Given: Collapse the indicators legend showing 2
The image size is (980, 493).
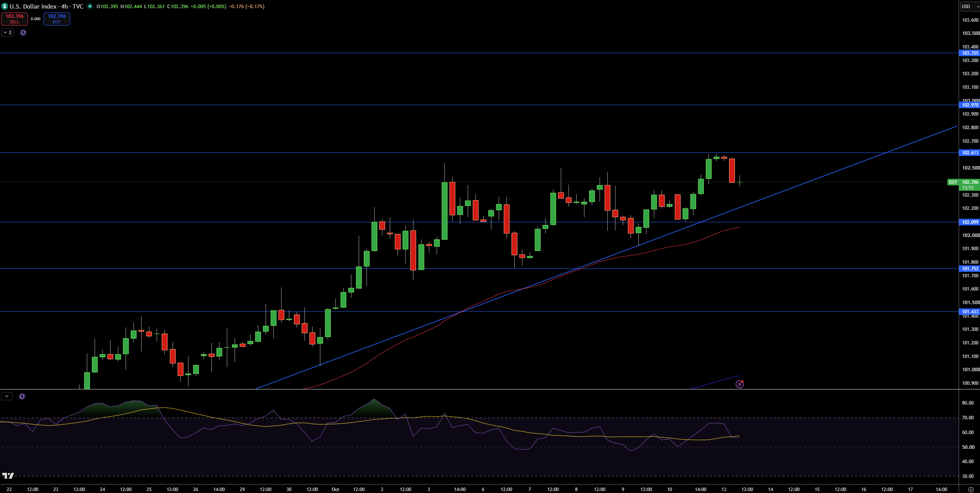Looking at the screenshot, I should coord(7,33).
